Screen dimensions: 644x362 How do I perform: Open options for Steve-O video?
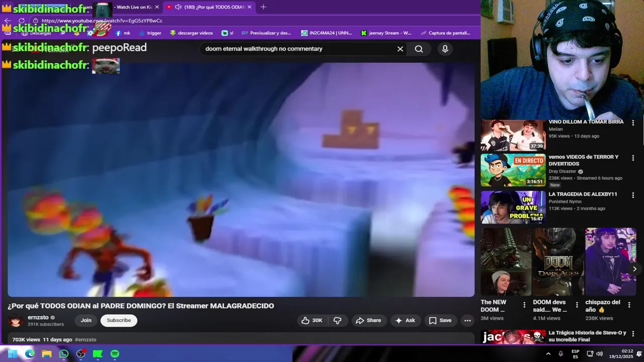pyautogui.click(x=633, y=334)
